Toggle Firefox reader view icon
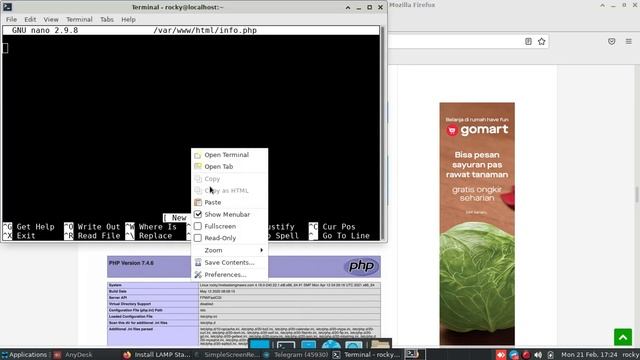The width and height of the screenshot is (640, 360). [528, 41]
